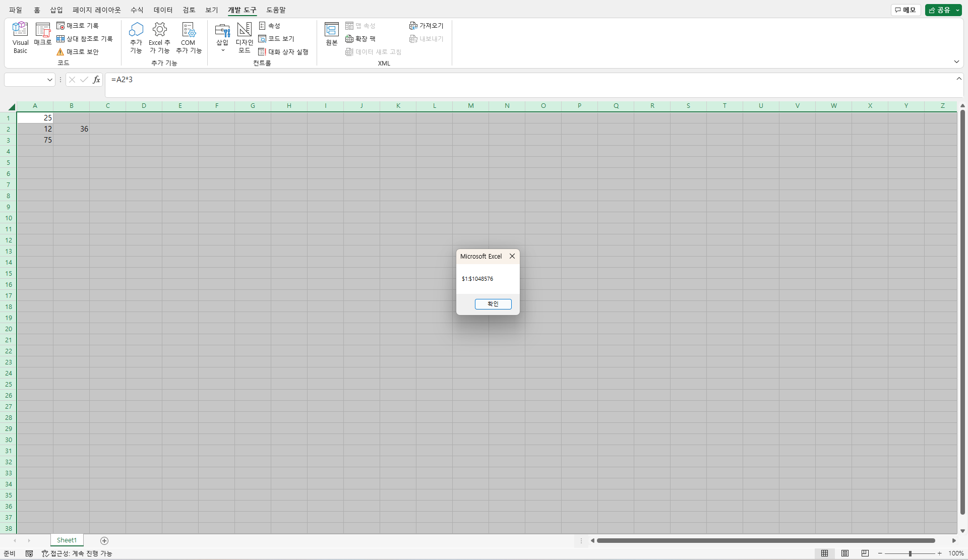Open the Visual Basic editor icon

20,30
